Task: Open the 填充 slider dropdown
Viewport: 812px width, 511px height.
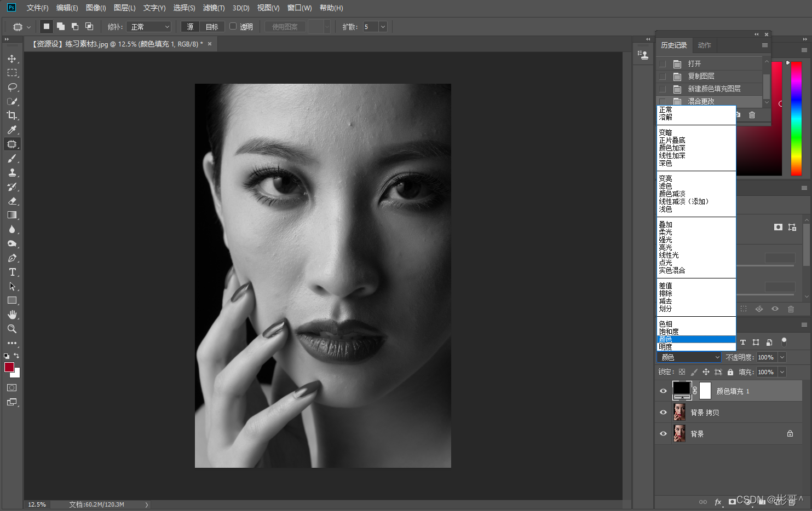Action: pos(782,372)
